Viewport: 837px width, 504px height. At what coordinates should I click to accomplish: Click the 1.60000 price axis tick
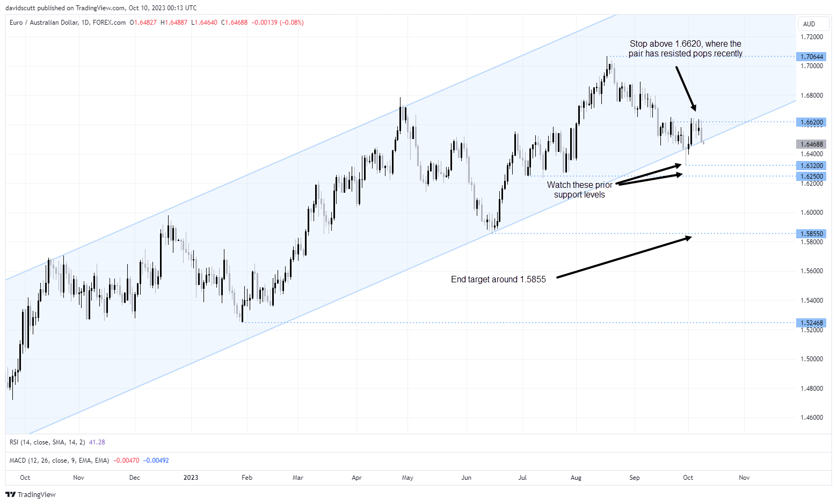point(812,213)
